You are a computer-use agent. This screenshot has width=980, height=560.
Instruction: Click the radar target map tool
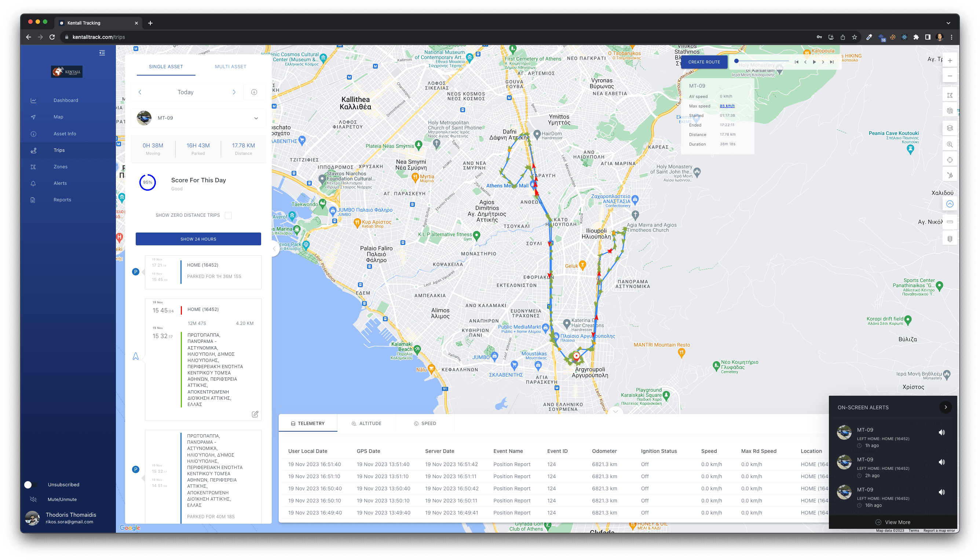(950, 111)
